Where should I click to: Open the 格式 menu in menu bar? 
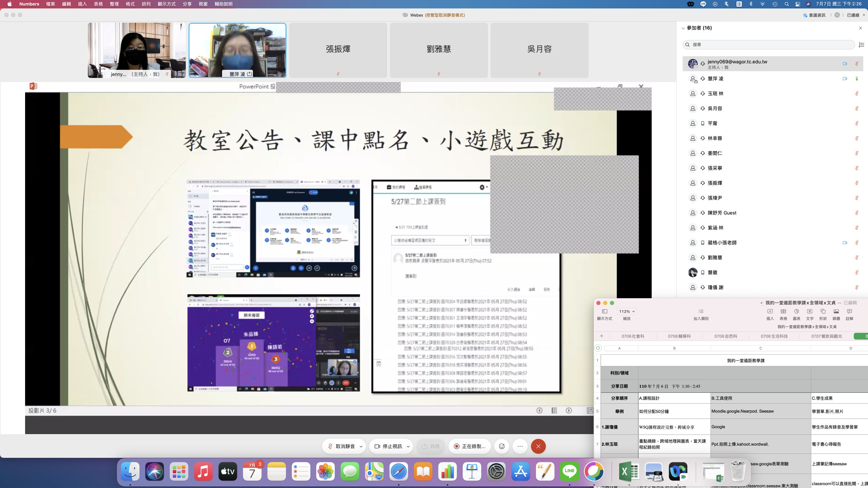(130, 4)
